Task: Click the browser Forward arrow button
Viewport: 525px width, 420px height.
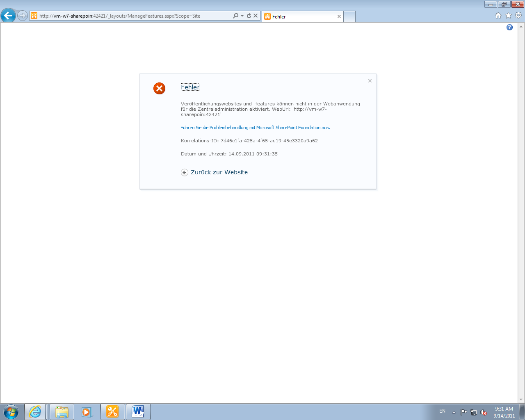Action: pos(23,16)
